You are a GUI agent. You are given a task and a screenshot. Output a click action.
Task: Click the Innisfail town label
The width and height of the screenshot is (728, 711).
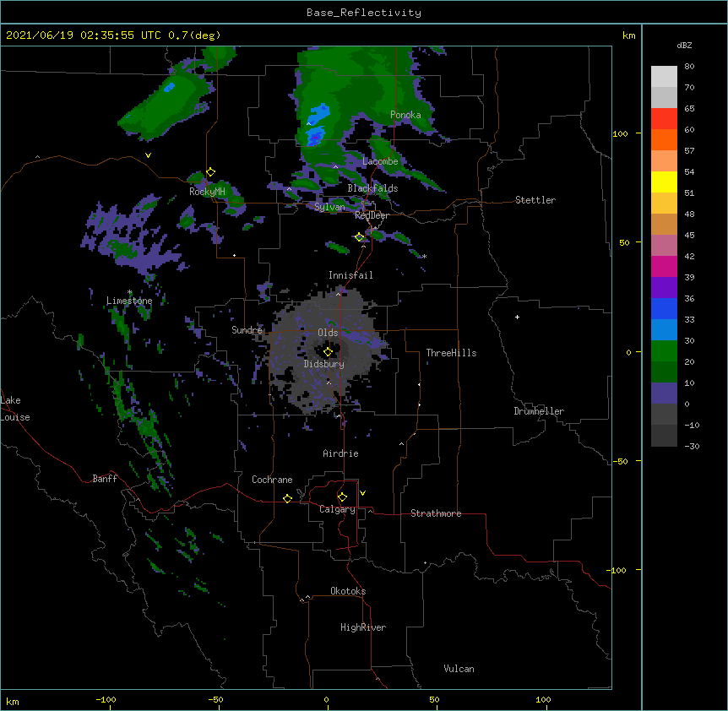[x=350, y=275]
